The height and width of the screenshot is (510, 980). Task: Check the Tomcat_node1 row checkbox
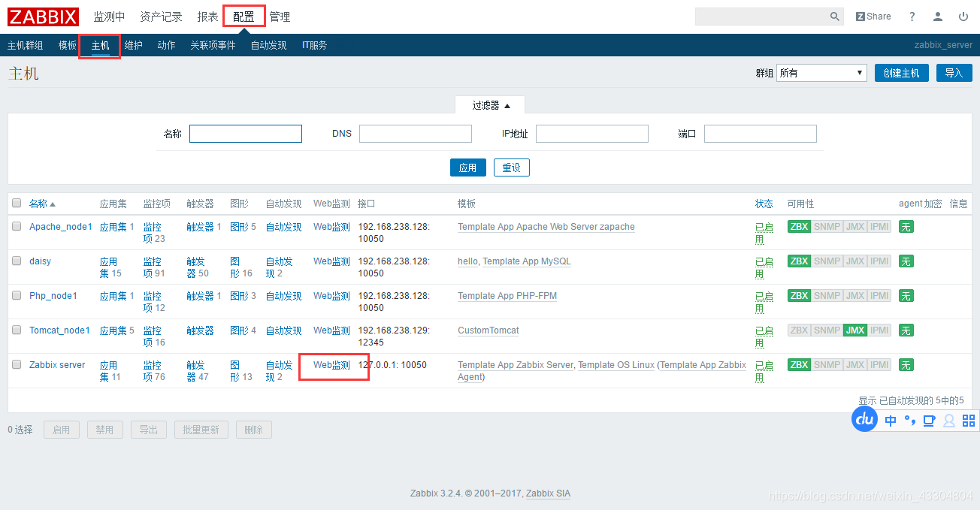[17, 330]
